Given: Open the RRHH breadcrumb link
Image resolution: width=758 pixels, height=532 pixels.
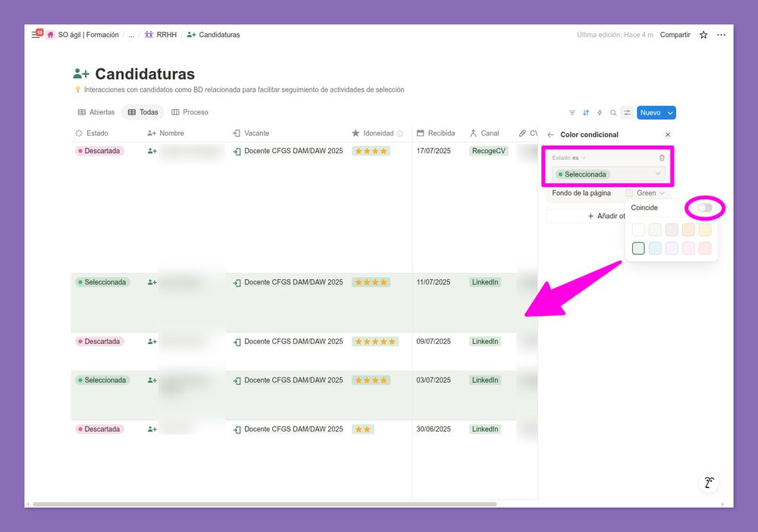Looking at the screenshot, I should (x=167, y=35).
